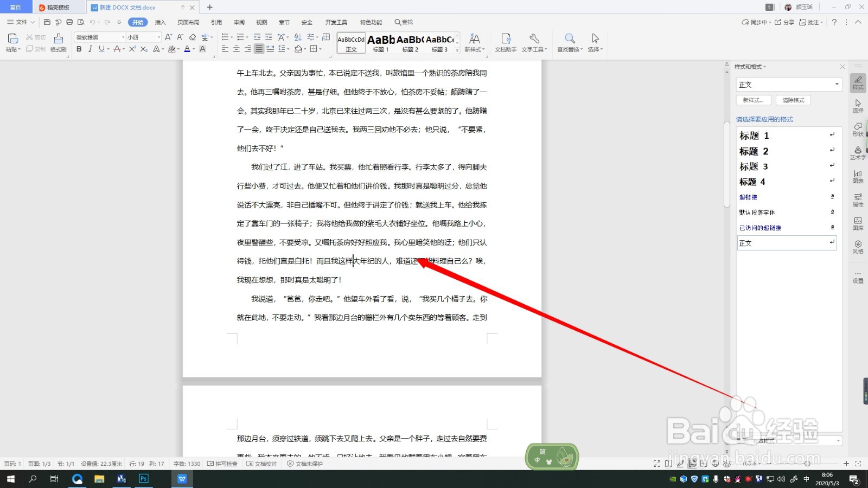Click the Print icon in quick access toolbar
This screenshot has width=868, height=488.
point(69,22)
